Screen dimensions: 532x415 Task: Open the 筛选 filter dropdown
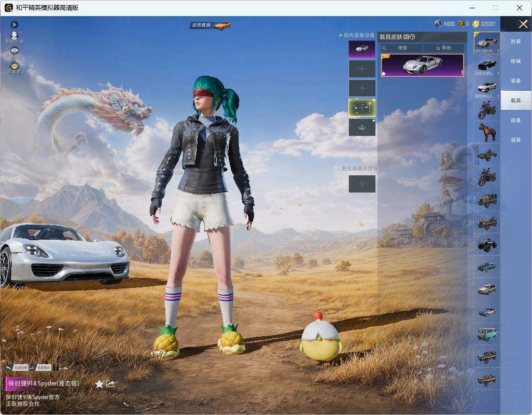click(443, 48)
